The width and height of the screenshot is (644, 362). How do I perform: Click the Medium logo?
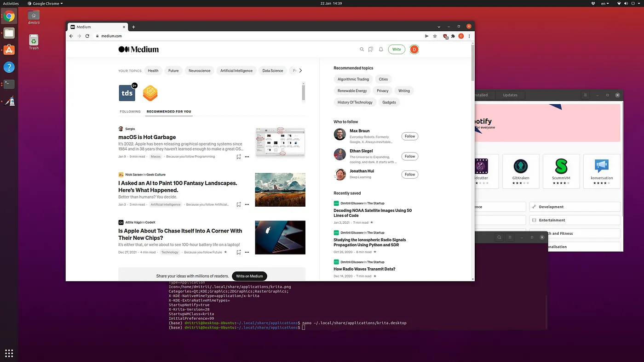[x=138, y=49]
